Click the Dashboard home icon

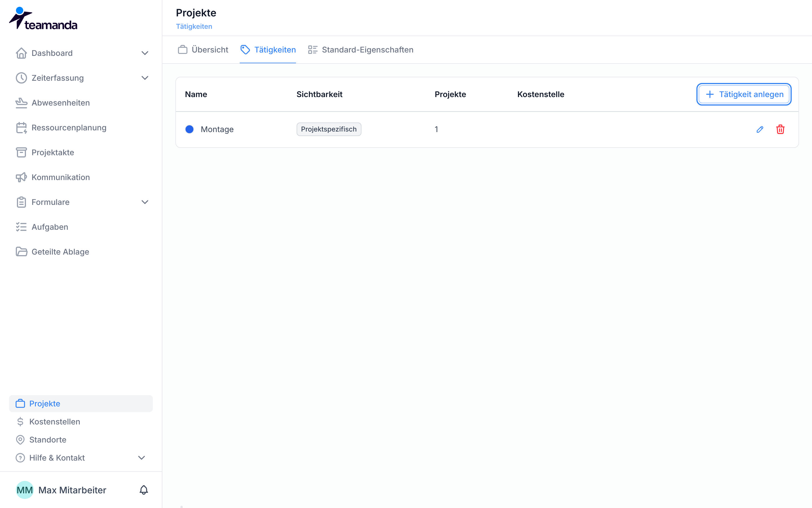[21, 53]
